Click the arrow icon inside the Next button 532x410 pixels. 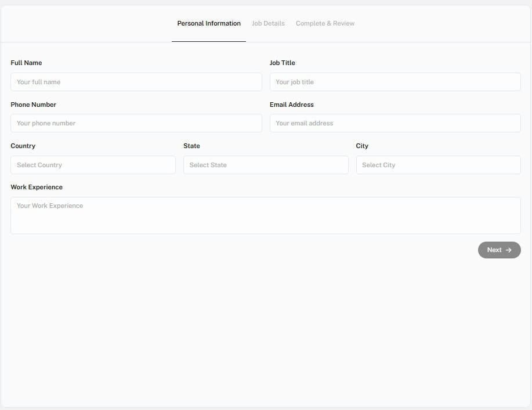click(x=509, y=250)
